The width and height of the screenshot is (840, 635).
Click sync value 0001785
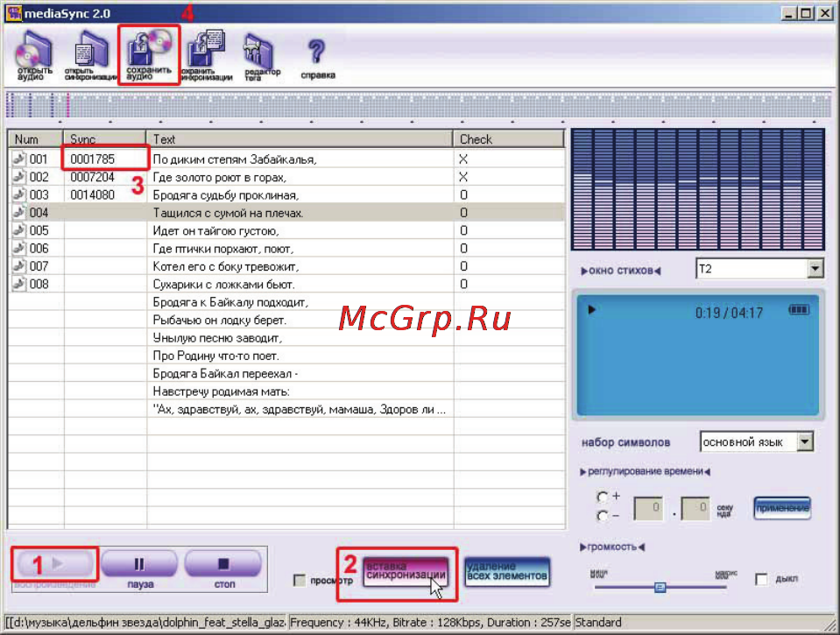click(92, 159)
